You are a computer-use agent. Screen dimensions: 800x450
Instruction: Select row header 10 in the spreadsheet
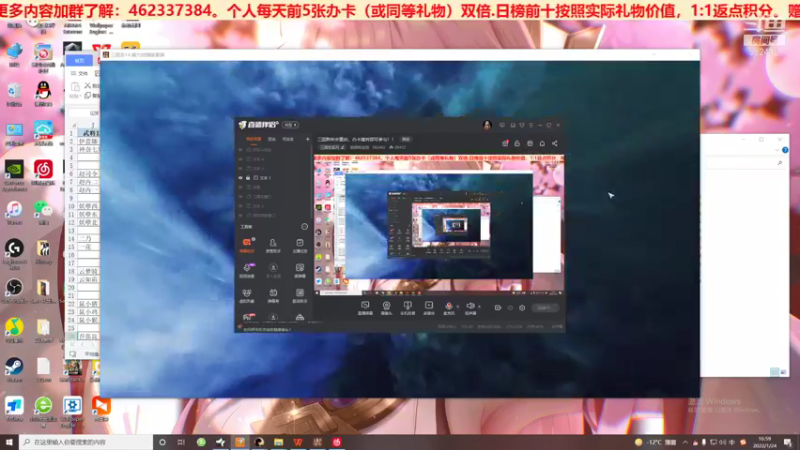pyautogui.click(x=71, y=206)
